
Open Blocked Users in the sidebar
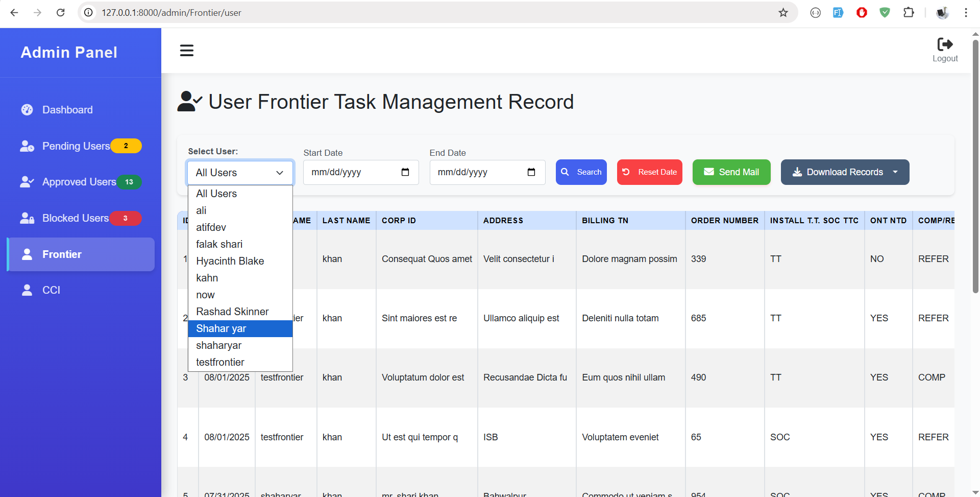point(75,218)
